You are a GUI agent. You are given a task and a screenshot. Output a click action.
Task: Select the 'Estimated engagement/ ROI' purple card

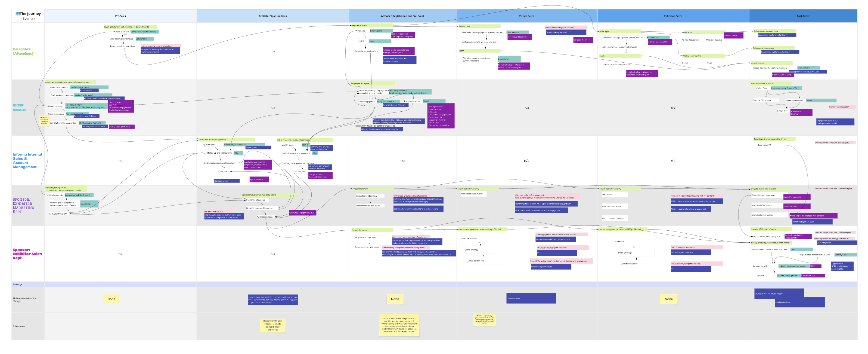[303, 213]
